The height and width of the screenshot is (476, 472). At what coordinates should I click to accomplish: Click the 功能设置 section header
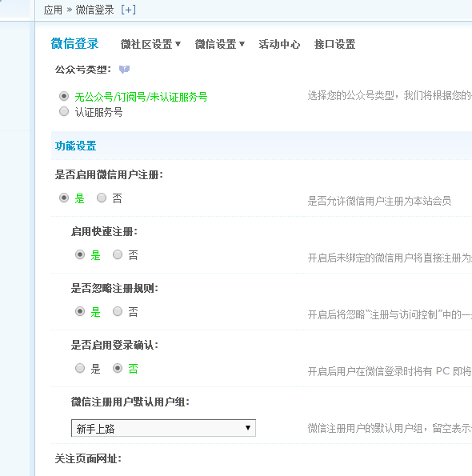click(x=75, y=146)
